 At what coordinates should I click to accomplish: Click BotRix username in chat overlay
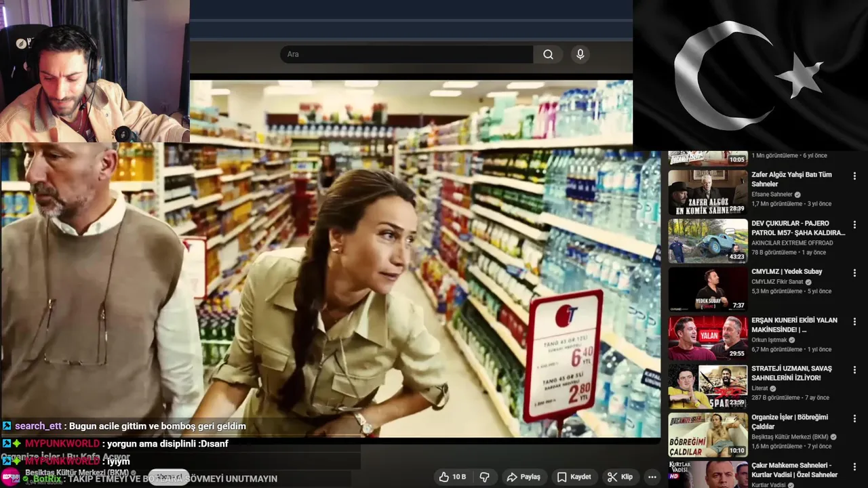pos(47,479)
